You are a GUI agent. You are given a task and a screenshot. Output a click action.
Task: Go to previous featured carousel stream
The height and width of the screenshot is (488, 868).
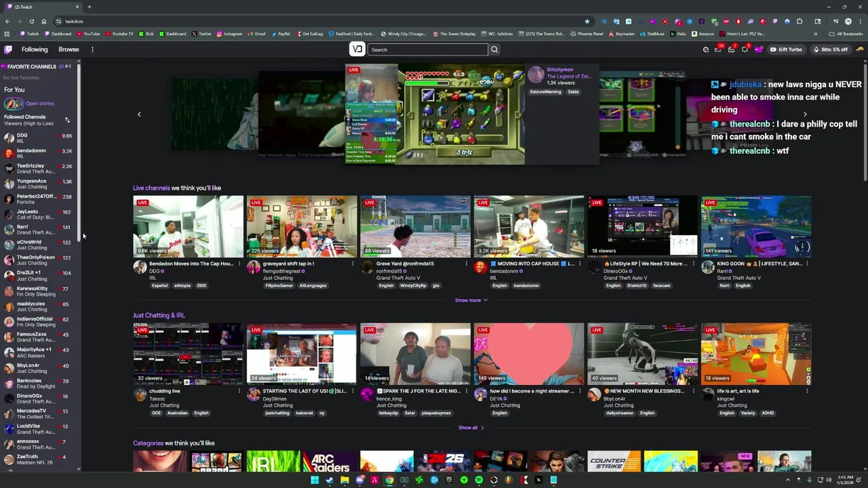pyautogui.click(x=139, y=115)
